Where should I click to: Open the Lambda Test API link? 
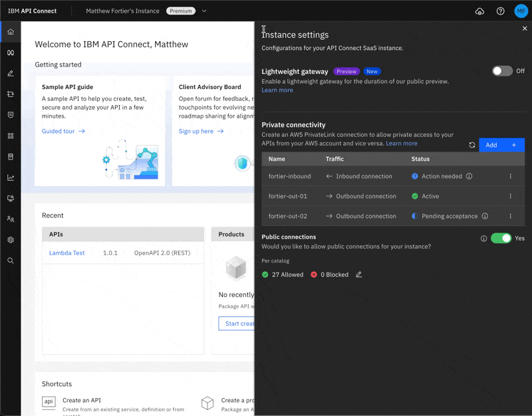(x=66, y=253)
